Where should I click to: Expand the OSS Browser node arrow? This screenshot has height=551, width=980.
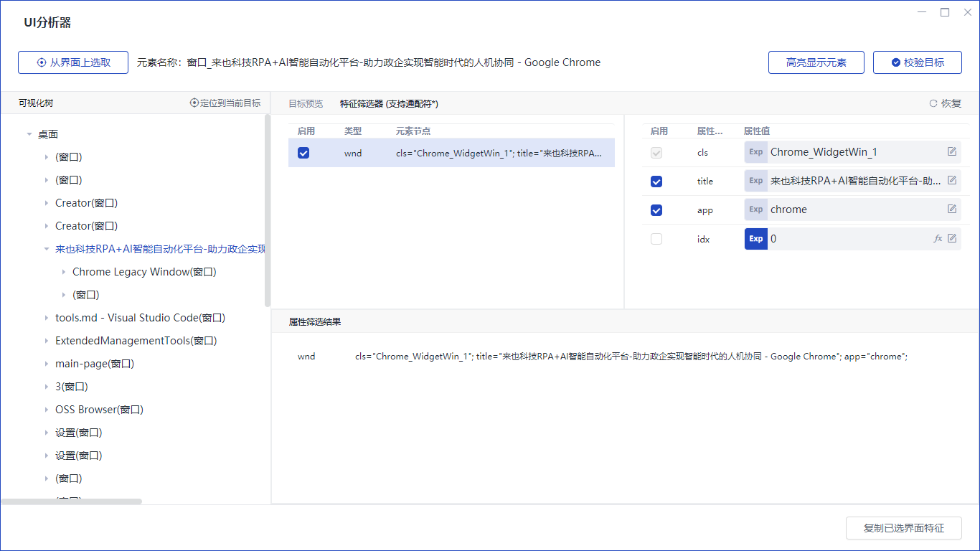click(x=47, y=410)
